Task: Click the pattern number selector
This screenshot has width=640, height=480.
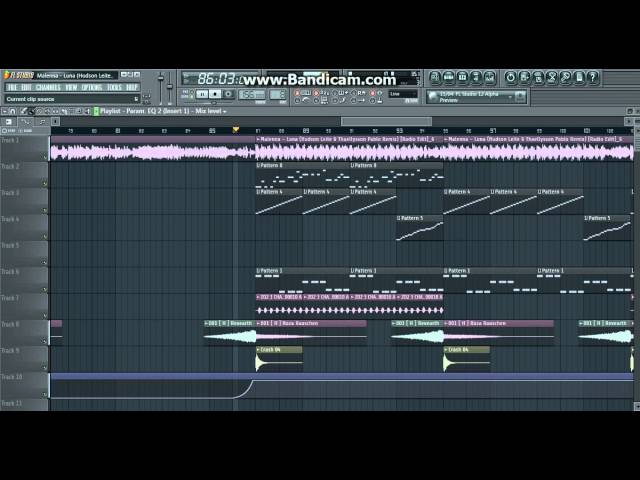Action: (278, 95)
